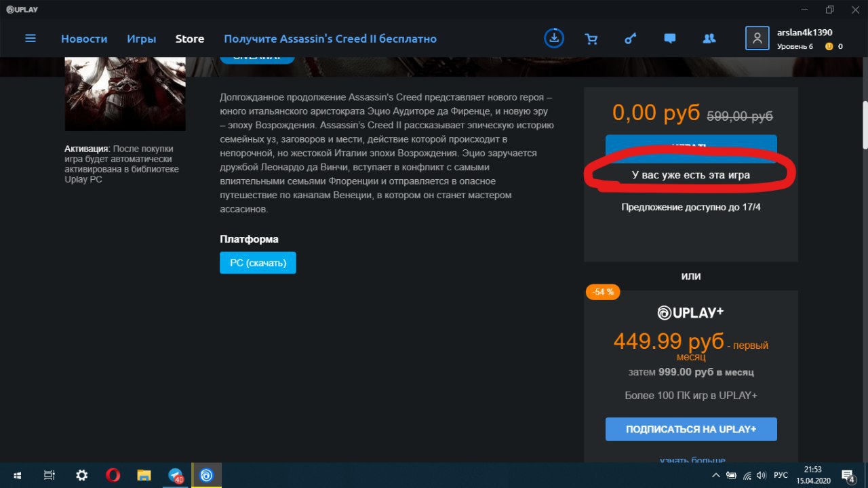The width and height of the screenshot is (868, 488).
Task: Click the Uplay taskbar icon
Action: coord(207,476)
